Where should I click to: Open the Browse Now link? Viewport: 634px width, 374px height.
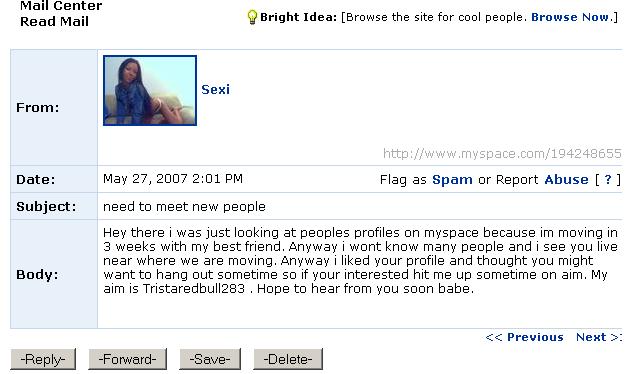tap(570, 17)
